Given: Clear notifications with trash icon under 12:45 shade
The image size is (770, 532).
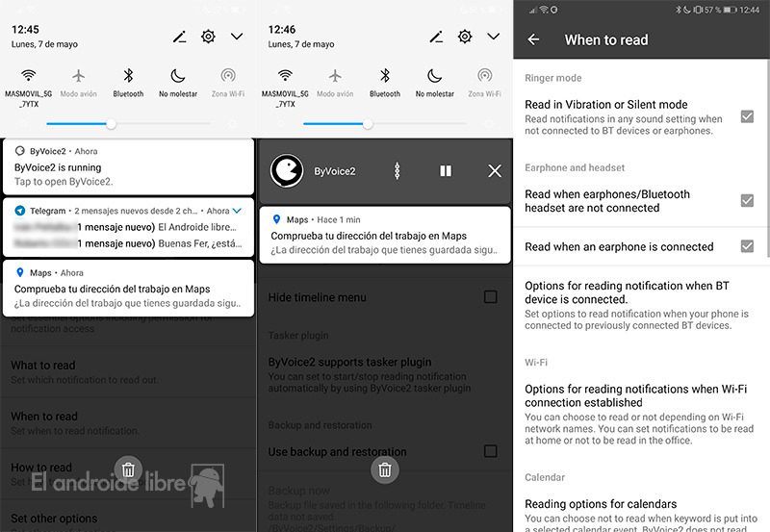Looking at the screenshot, I should [128, 469].
